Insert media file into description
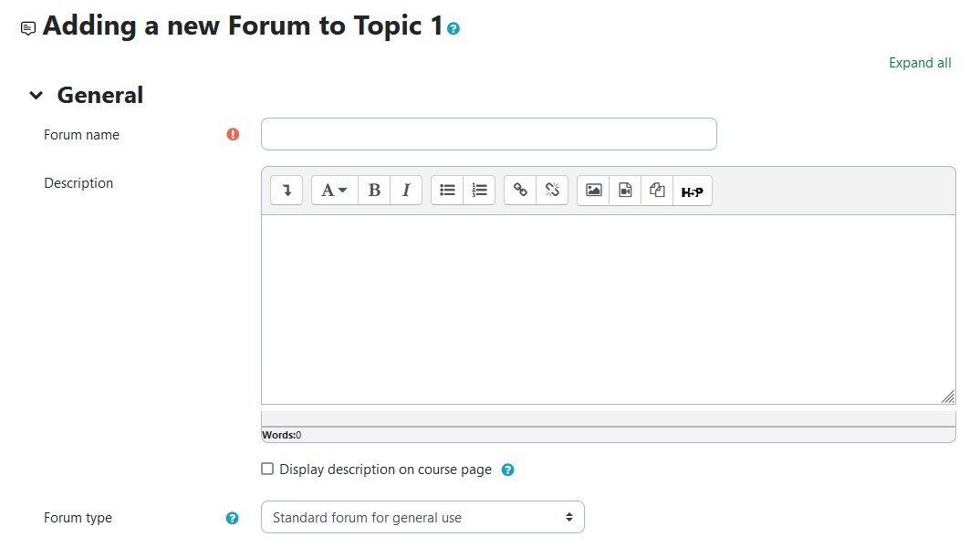Viewport: 980px width, 547px height. (x=625, y=191)
